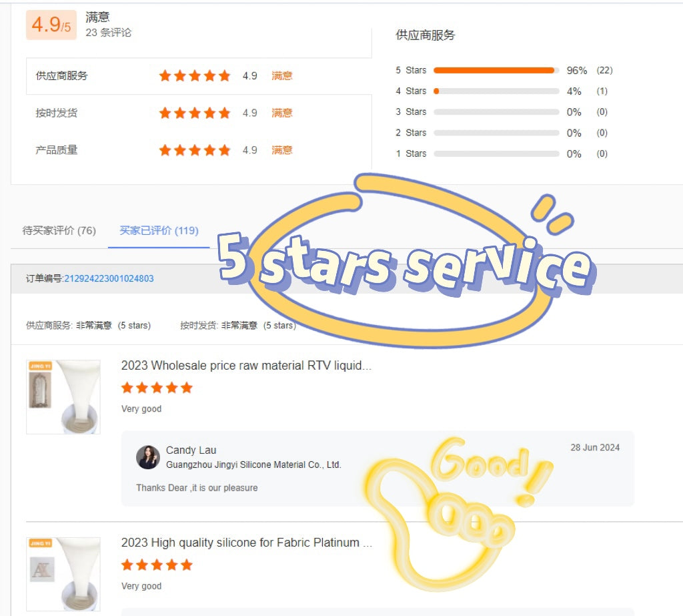Click the 5 Stars rating bar
Viewport: 683px width, 616px height.
496,70
